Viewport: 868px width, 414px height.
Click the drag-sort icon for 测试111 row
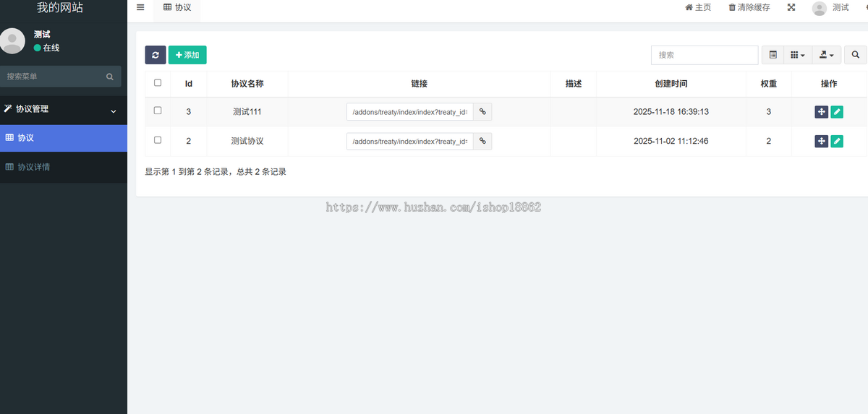point(821,112)
